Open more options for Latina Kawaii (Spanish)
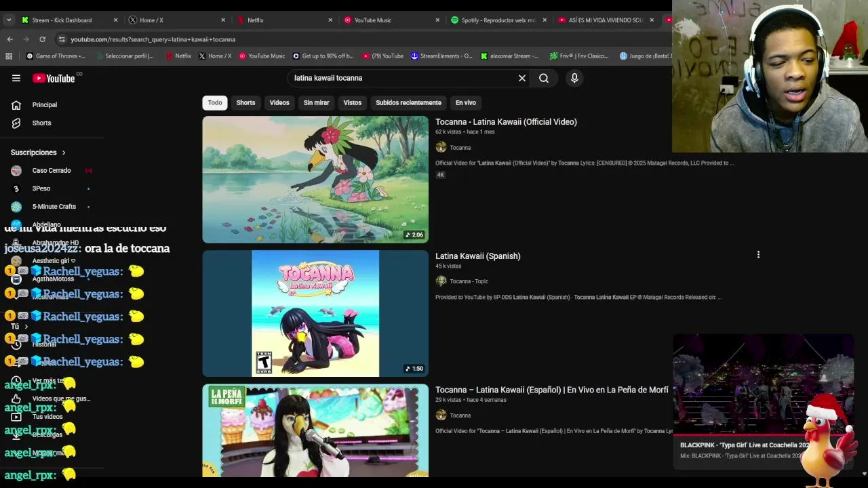 pyautogui.click(x=758, y=255)
